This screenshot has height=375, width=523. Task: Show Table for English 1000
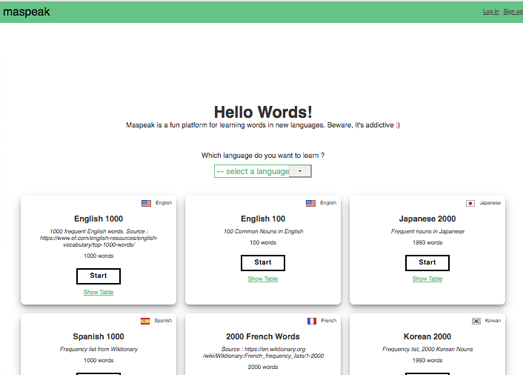pos(98,292)
